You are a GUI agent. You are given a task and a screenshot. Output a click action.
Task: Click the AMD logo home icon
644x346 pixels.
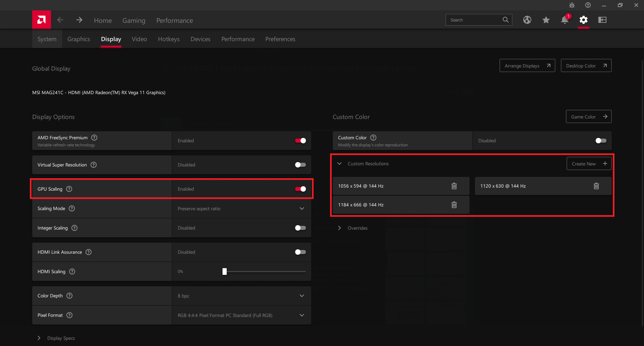pyautogui.click(x=42, y=20)
